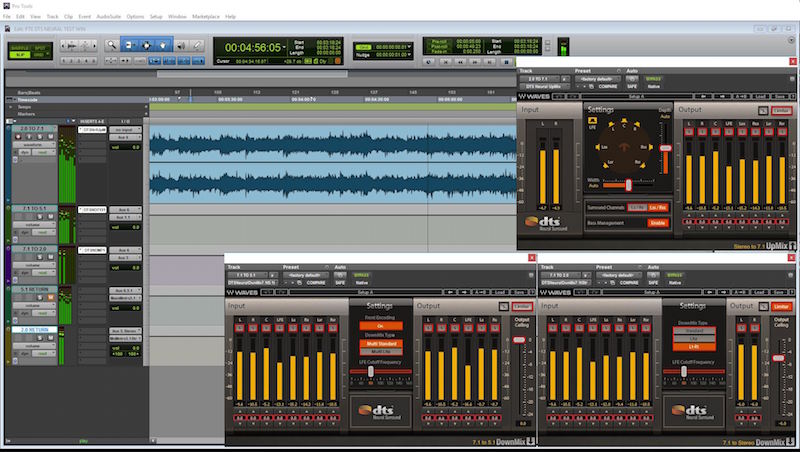The width and height of the screenshot is (800, 452).
Task: Open DTS Neural UpMix plugin selector
Action: (x=545, y=86)
